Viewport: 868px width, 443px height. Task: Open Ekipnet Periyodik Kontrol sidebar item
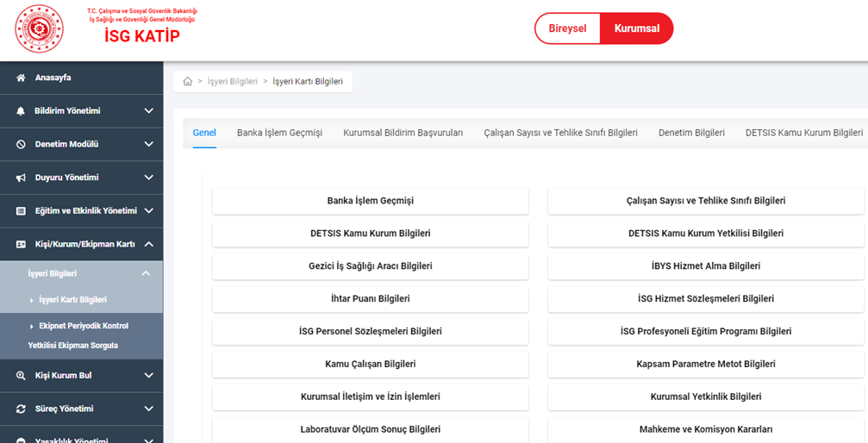(x=83, y=326)
